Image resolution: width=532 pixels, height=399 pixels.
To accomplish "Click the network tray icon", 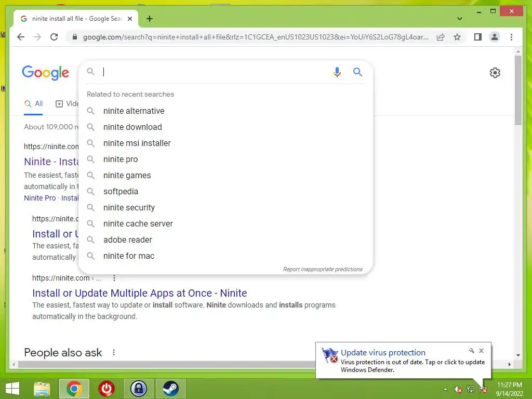I will click(x=471, y=389).
